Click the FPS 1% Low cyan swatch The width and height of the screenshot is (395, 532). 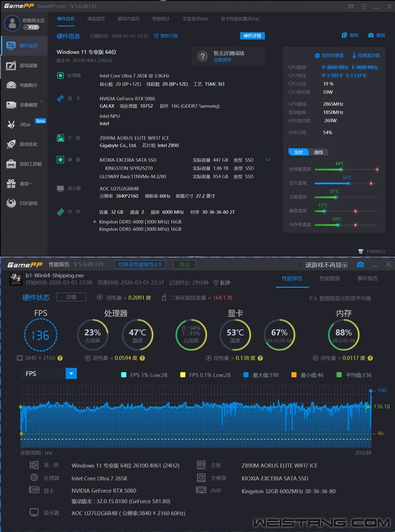point(124,375)
